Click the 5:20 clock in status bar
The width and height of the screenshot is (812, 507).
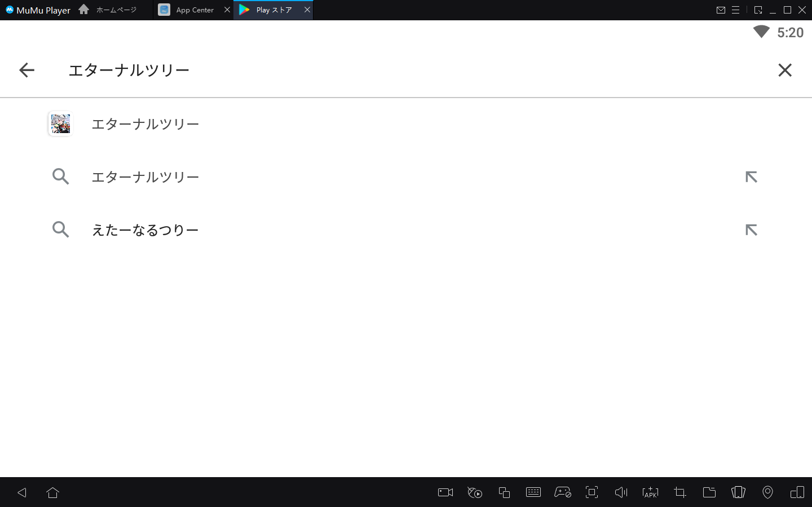(x=791, y=33)
